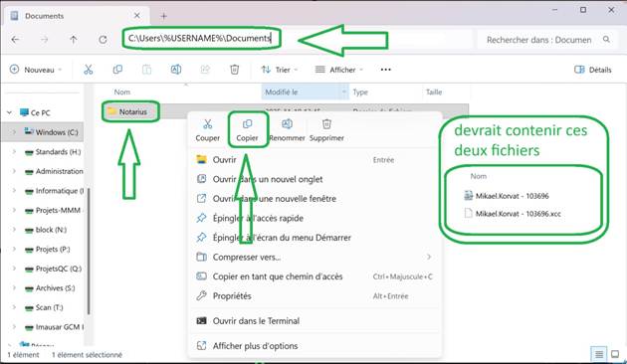Select Imausar GCM drive in navigation pane

[59, 327]
